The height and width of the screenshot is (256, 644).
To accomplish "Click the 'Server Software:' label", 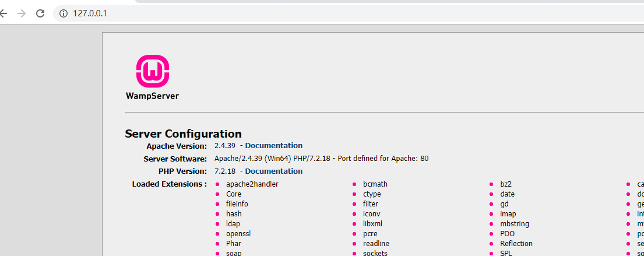I will click(x=175, y=159).
